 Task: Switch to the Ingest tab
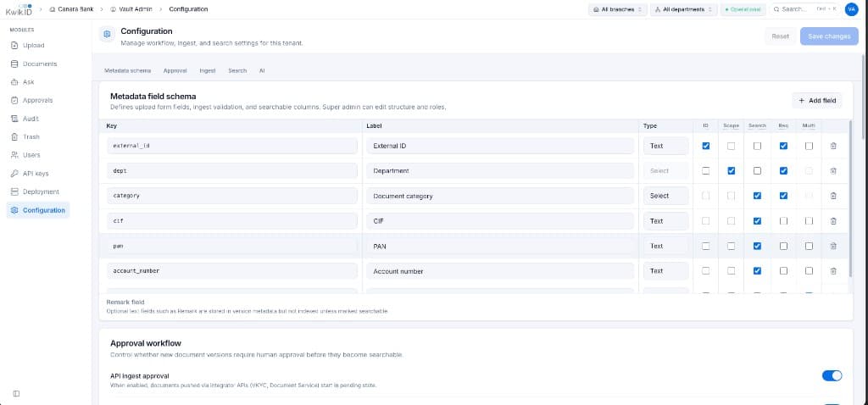tap(208, 71)
